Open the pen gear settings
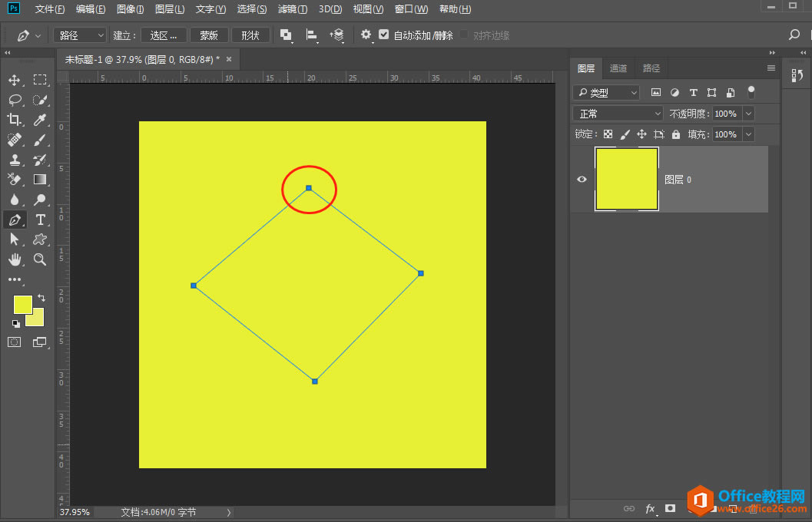This screenshot has width=812, height=522. pos(366,35)
